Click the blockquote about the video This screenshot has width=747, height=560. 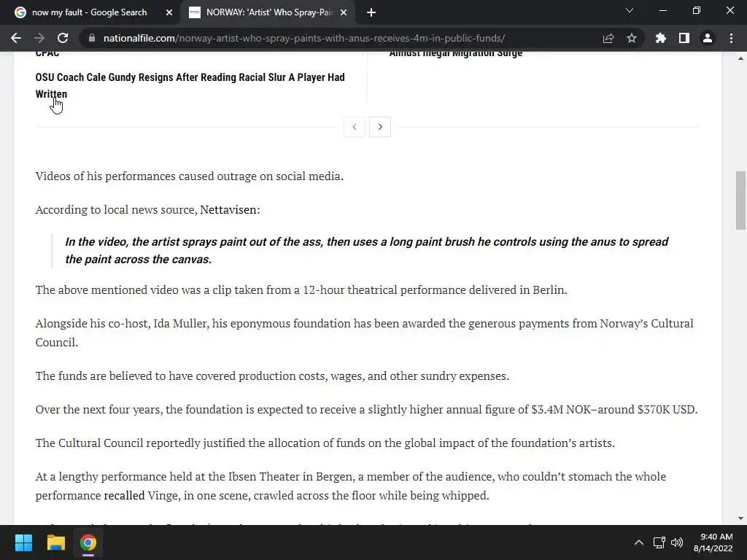click(367, 251)
